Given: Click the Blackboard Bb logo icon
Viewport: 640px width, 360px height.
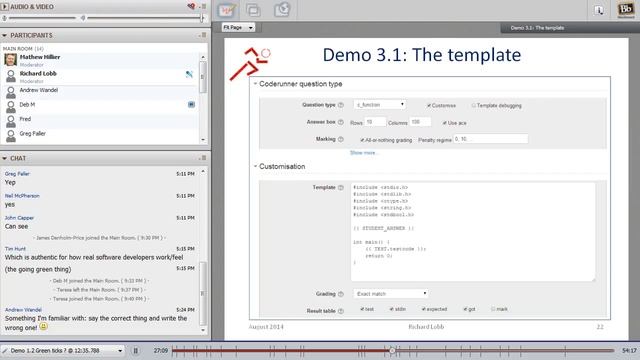Looking at the screenshot, I should 626,10.
